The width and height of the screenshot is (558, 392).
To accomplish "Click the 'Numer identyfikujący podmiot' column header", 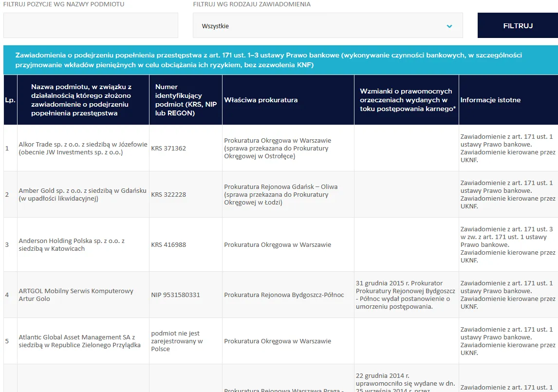I will point(186,100).
